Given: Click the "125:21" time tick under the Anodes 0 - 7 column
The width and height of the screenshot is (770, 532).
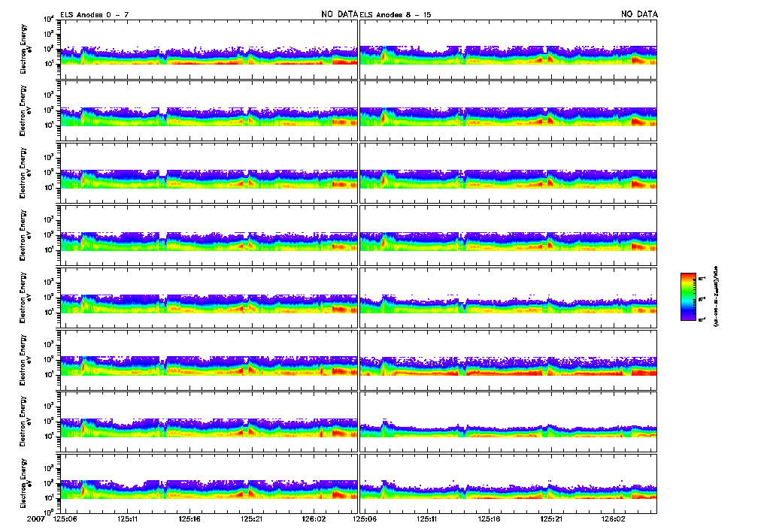Looking at the screenshot, I should [x=252, y=518].
